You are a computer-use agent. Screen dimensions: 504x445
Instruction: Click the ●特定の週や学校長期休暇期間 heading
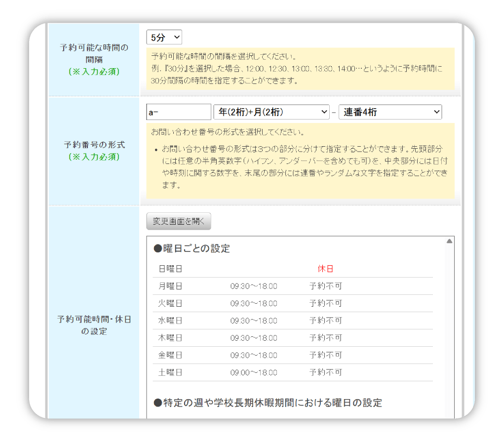(x=268, y=403)
